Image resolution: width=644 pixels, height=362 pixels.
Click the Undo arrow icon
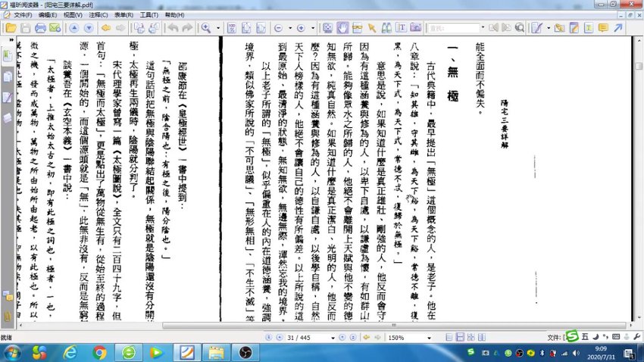pos(173,28)
